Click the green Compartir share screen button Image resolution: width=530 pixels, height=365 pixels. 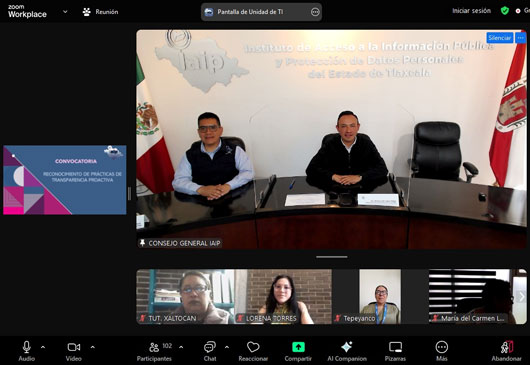298,351
